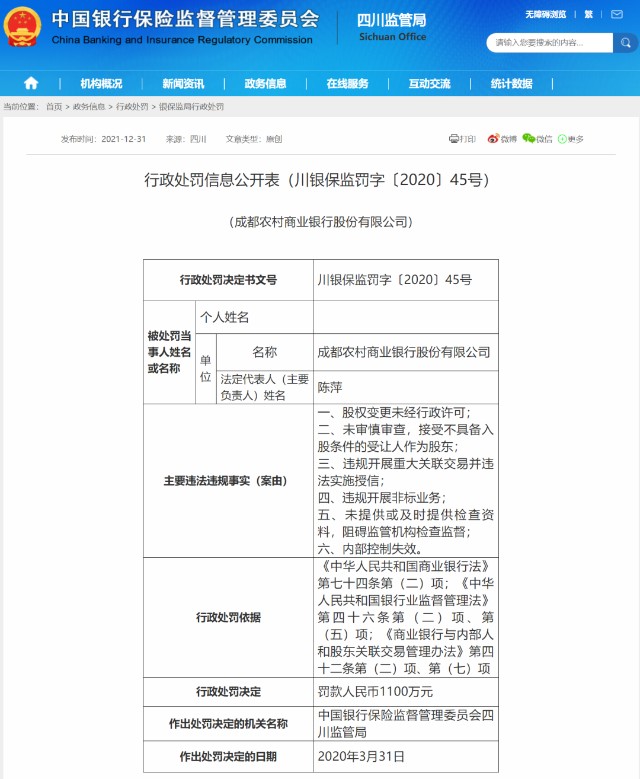This screenshot has width=640, height=779.
Task: Click label 作出处罚决定的日期
Action: click(228, 757)
